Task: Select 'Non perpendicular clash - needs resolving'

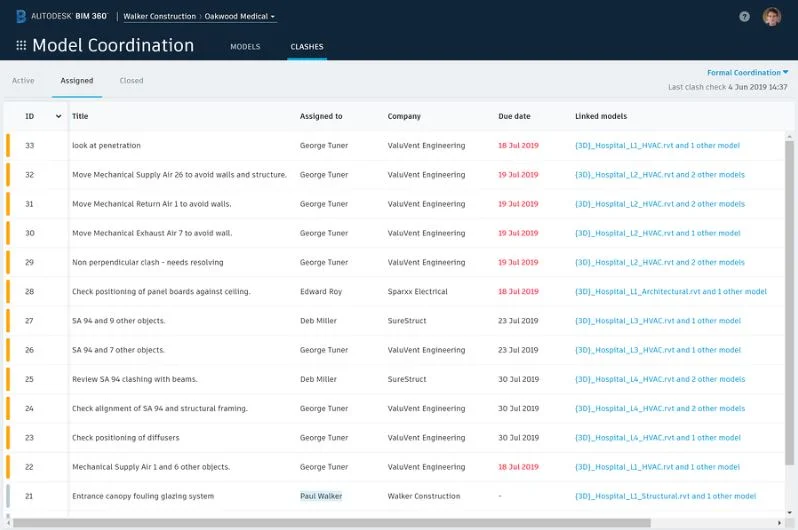Action: [148, 263]
